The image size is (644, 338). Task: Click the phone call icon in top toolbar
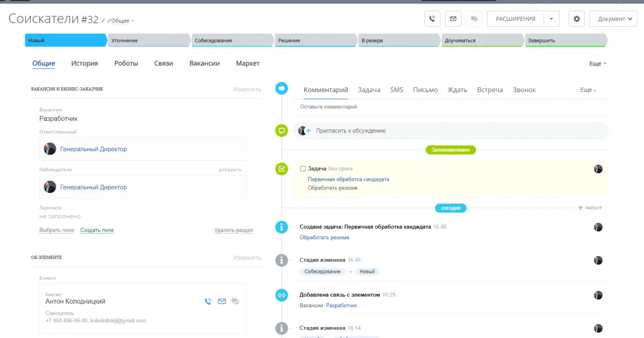pyautogui.click(x=432, y=19)
